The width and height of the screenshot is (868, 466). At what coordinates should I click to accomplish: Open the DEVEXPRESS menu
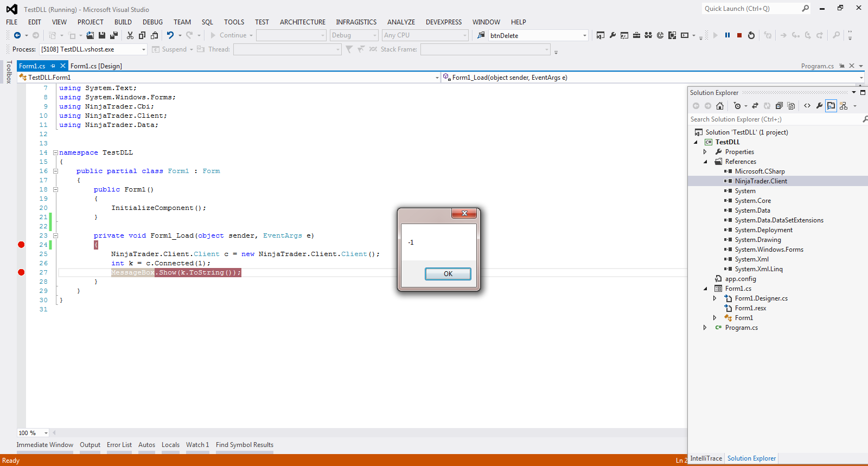[444, 22]
